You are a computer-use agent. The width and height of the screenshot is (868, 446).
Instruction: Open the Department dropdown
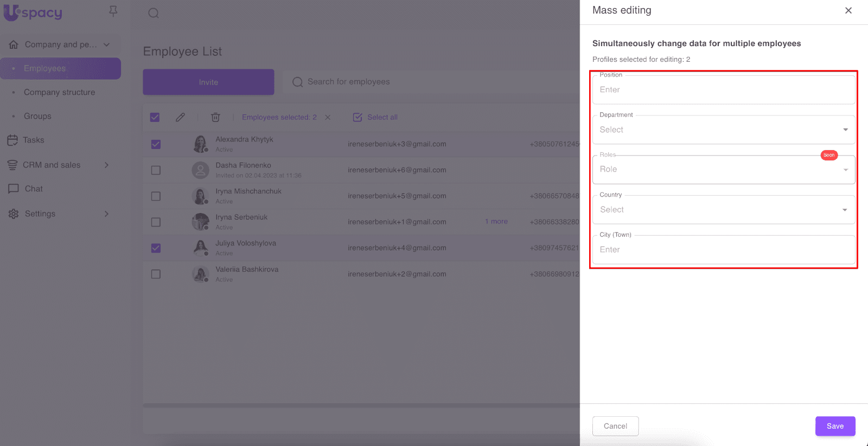pyautogui.click(x=724, y=130)
